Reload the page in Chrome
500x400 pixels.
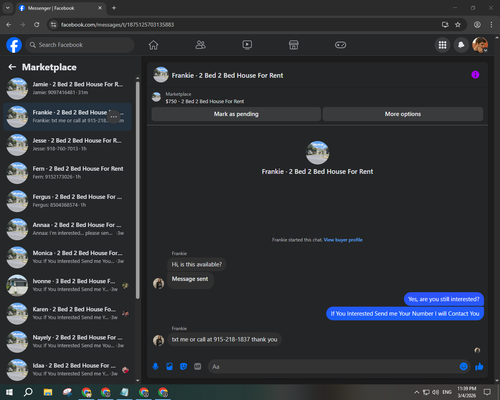(37, 25)
